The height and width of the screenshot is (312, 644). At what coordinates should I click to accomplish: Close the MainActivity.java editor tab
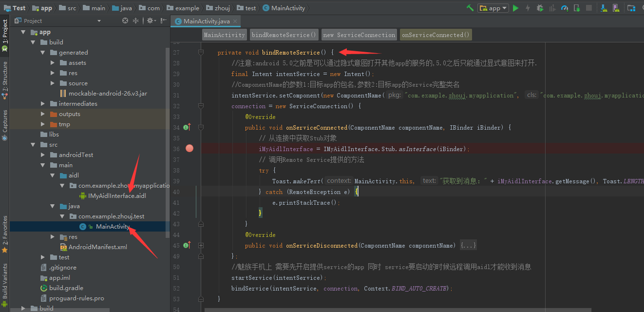(235, 21)
